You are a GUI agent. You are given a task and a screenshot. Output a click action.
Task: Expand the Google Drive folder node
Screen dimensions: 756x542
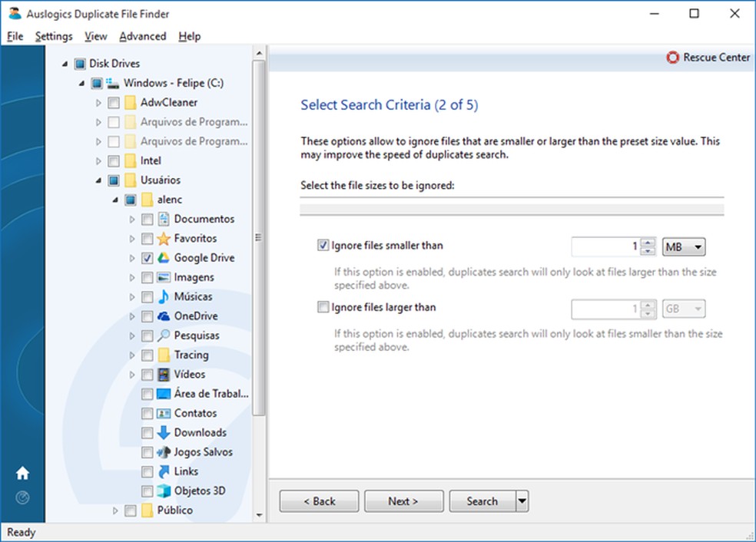click(132, 258)
